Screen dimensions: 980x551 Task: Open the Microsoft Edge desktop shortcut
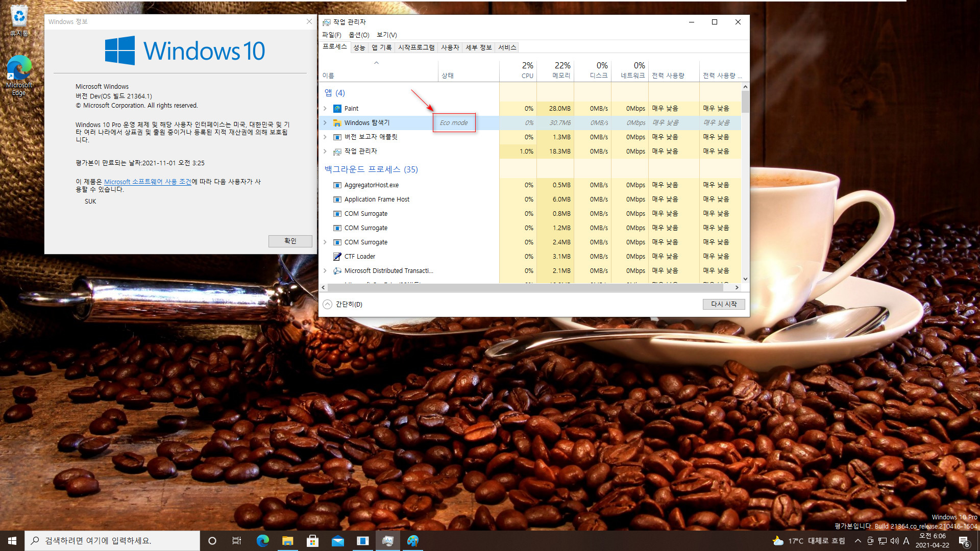pyautogui.click(x=19, y=75)
